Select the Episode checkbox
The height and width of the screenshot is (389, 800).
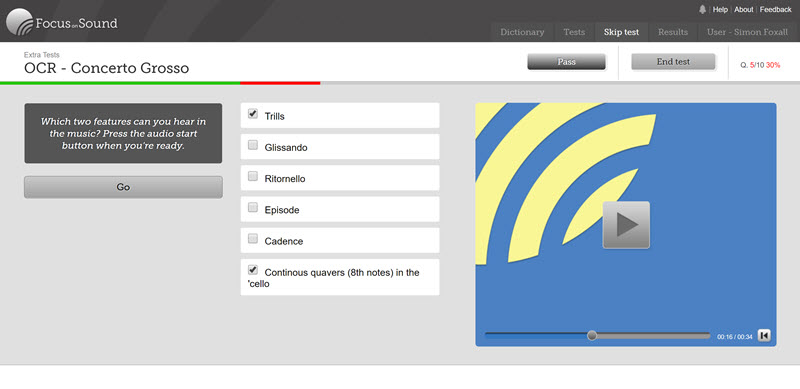coord(253,207)
